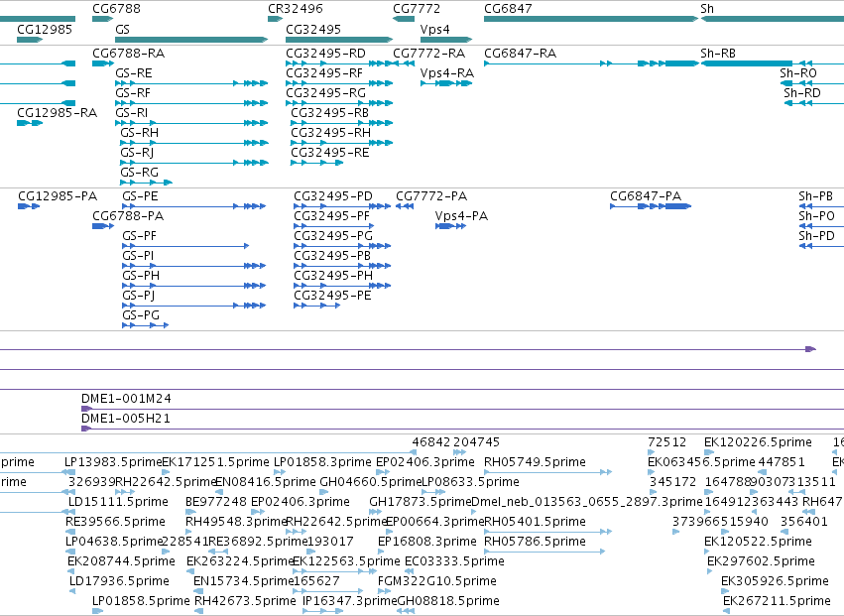This screenshot has width=844, height=616.
Task: Select transcript CG32495-RE
Action: click(317, 163)
